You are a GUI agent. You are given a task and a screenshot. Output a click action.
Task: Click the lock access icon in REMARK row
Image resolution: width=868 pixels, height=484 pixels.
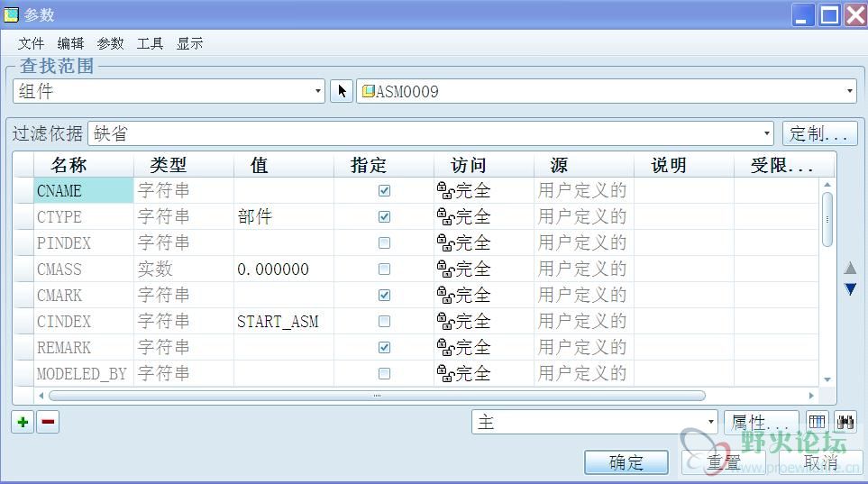pyautogui.click(x=445, y=347)
